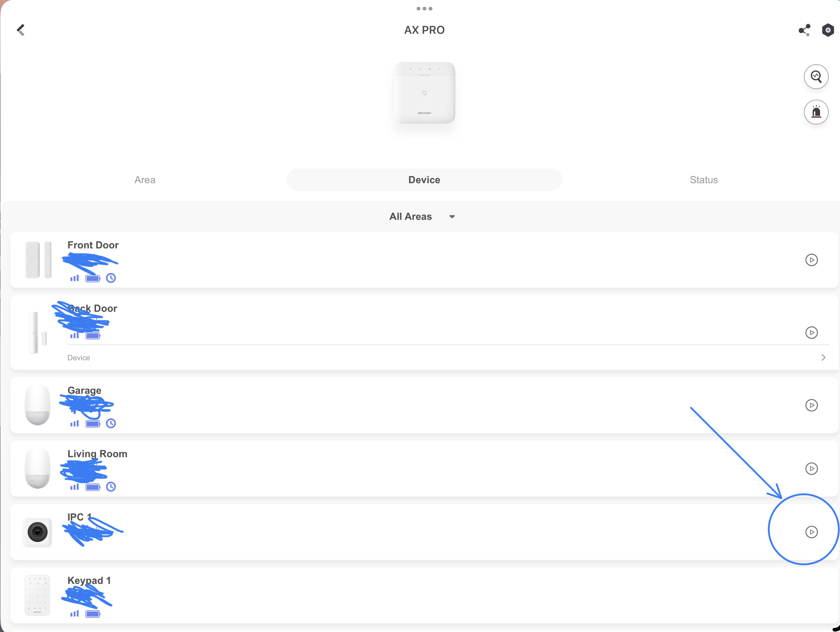Switch to the Area tab
The image size is (840, 632).
(145, 180)
